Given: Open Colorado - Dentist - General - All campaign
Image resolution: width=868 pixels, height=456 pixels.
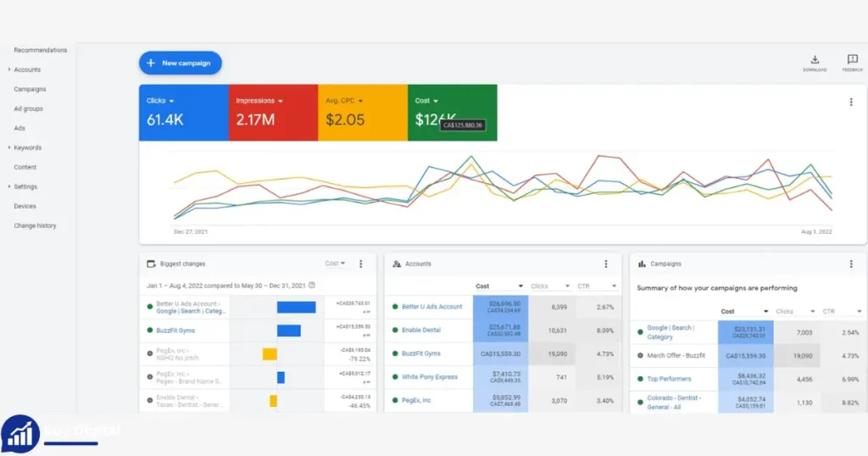Looking at the screenshot, I should coord(674,403).
